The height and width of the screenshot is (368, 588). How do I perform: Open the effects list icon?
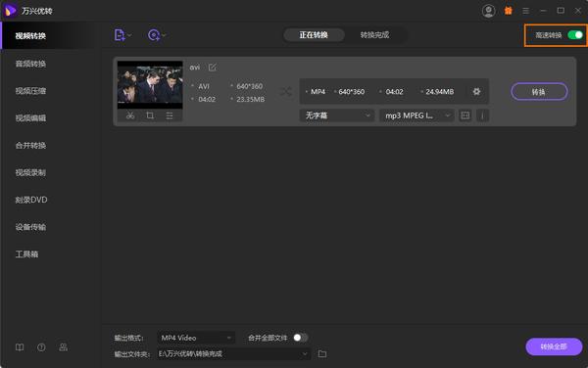[170, 115]
